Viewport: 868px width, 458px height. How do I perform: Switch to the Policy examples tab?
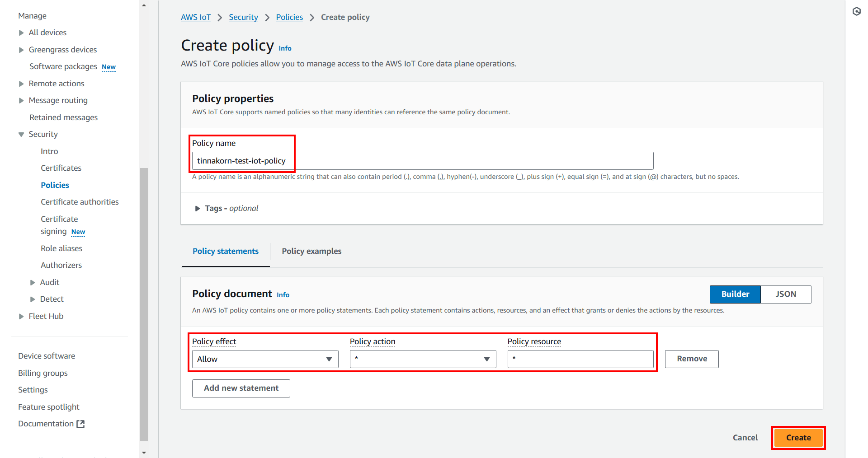tap(311, 251)
